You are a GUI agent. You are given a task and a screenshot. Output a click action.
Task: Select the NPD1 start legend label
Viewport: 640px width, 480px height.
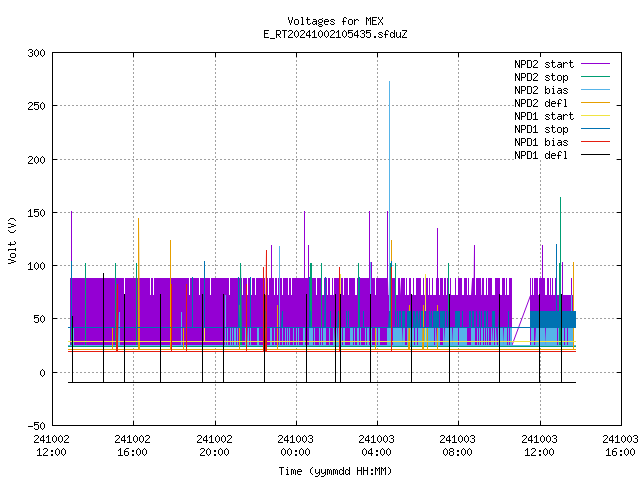pyautogui.click(x=544, y=116)
